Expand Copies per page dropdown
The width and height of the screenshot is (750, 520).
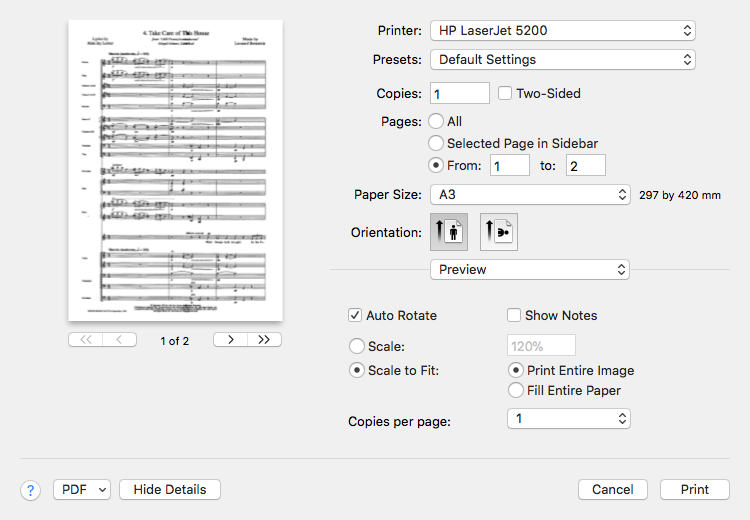[568, 419]
